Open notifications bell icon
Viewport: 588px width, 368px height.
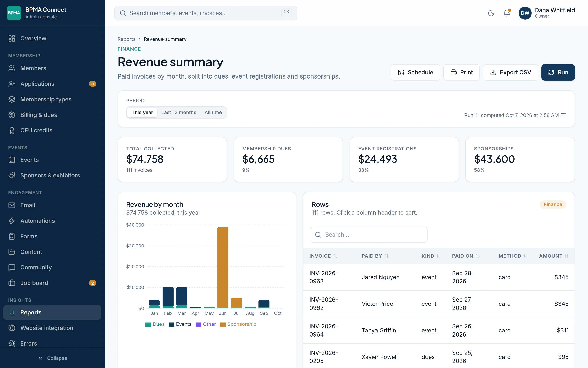click(x=507, y=13)
